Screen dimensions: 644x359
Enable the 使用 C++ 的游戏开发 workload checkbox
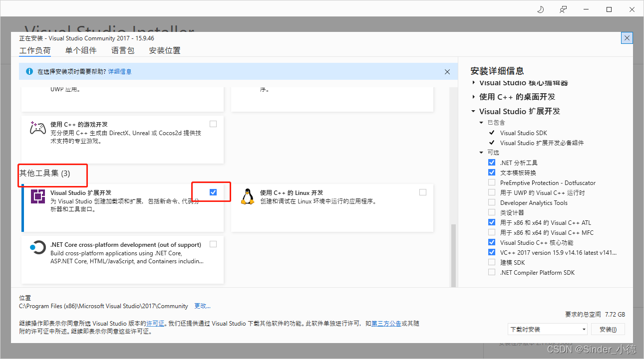pyautogui.click(x=213, y=124)
